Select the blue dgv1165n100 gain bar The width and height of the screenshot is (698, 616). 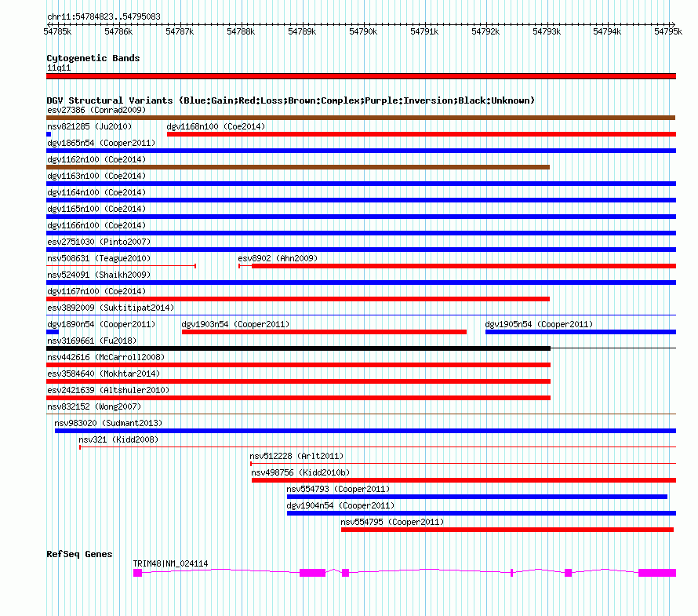(361, 217)
